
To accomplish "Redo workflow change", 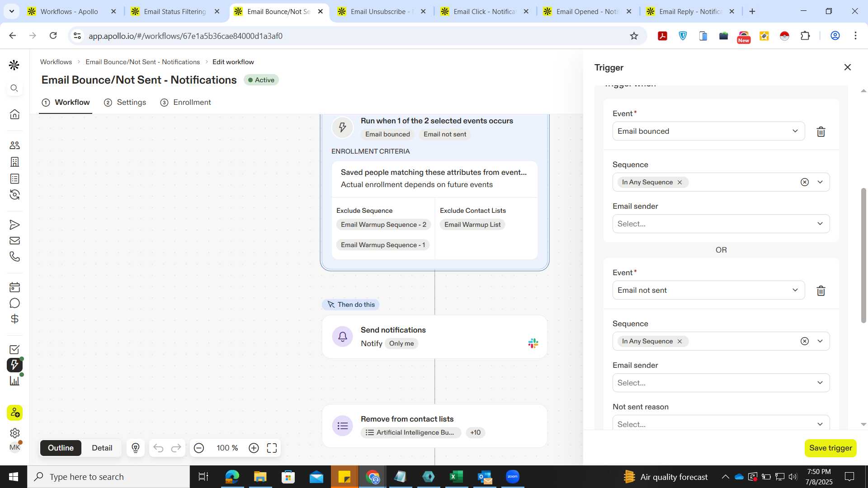I will [176, 448].
